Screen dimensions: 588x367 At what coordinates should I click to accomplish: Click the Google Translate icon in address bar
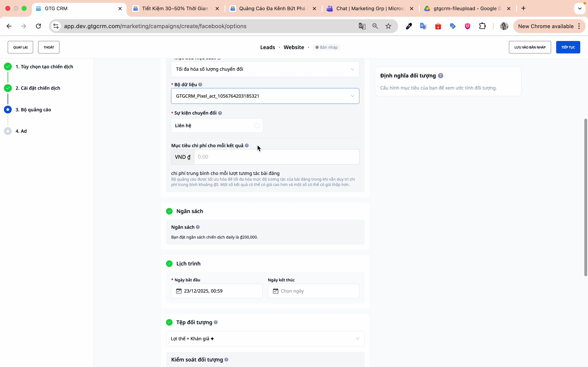click(x=362, y=26)
